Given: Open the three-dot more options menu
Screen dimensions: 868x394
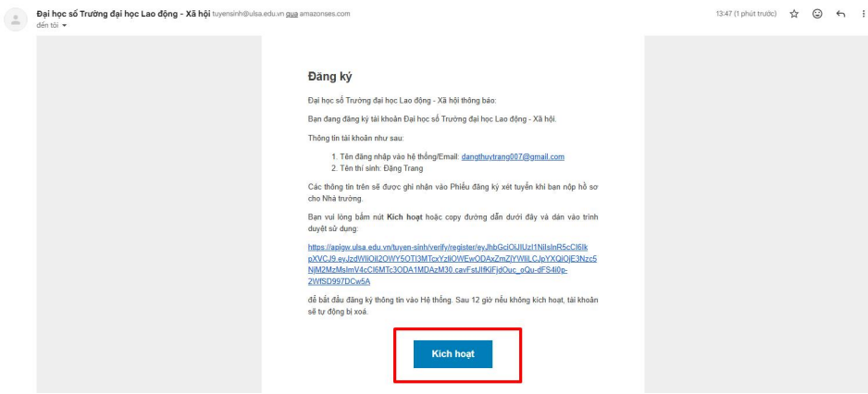Looking at the screenshot, I should pos(863,15).
